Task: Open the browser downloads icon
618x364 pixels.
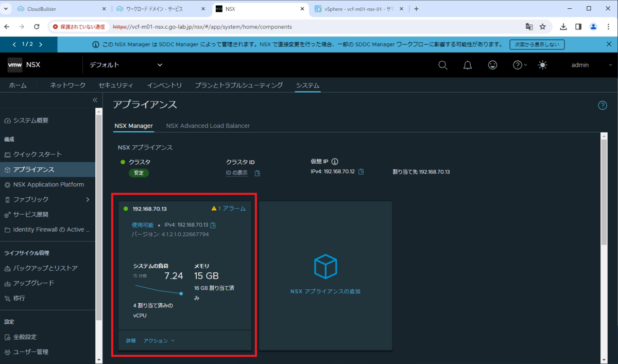Action: [563, 27]
